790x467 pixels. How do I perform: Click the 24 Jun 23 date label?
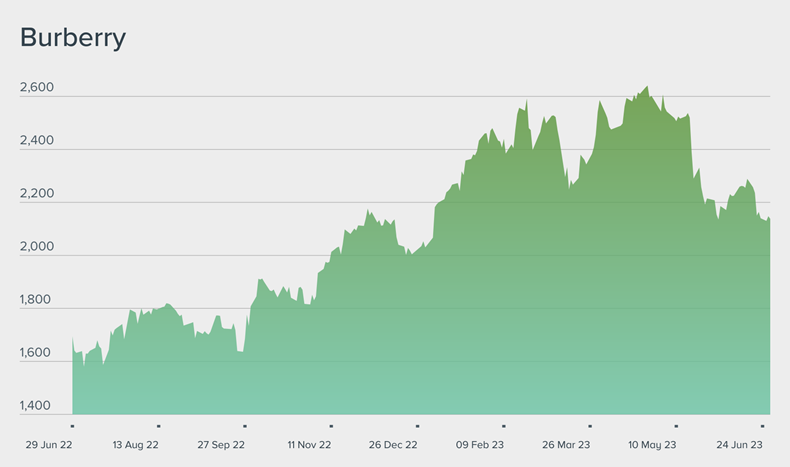pos(740,444)
